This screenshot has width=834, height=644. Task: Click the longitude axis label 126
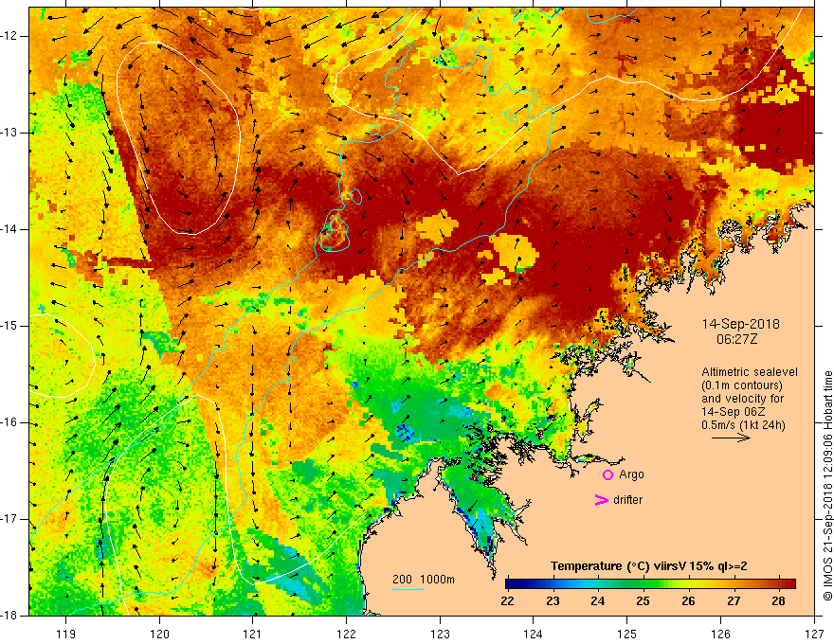click(720, 634)
